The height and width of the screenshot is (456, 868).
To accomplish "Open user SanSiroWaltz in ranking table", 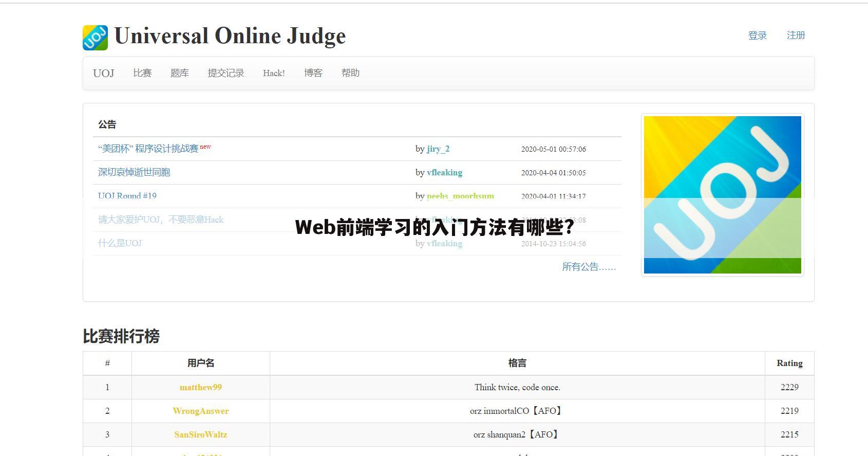I will click(201, 434).
